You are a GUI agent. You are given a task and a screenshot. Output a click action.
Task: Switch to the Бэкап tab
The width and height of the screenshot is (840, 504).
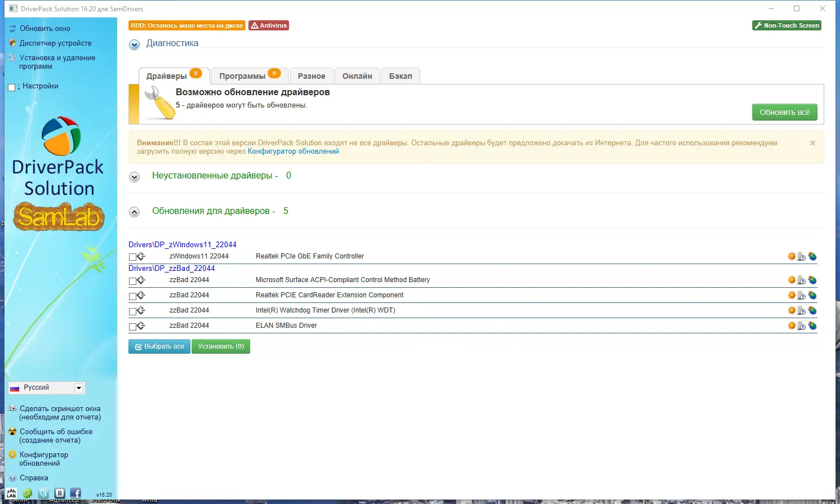pyautogui.click(x=401, y=76)
